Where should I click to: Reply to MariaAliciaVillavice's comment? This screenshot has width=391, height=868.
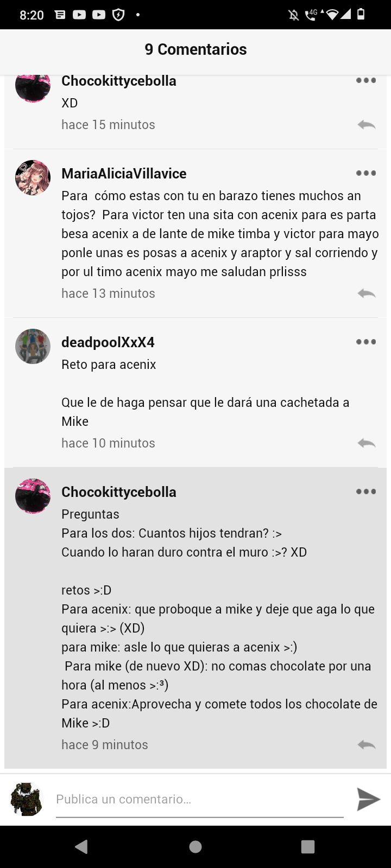coord(367,293)
